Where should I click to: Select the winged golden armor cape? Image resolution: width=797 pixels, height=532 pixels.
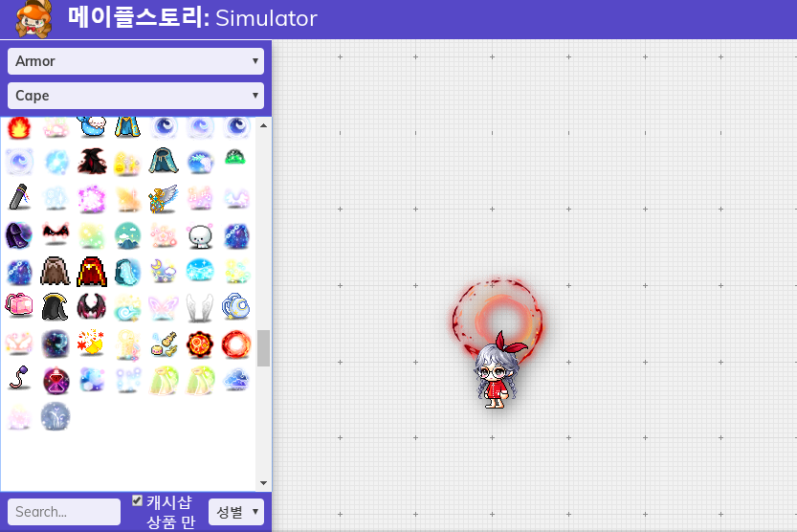point(163,198)
